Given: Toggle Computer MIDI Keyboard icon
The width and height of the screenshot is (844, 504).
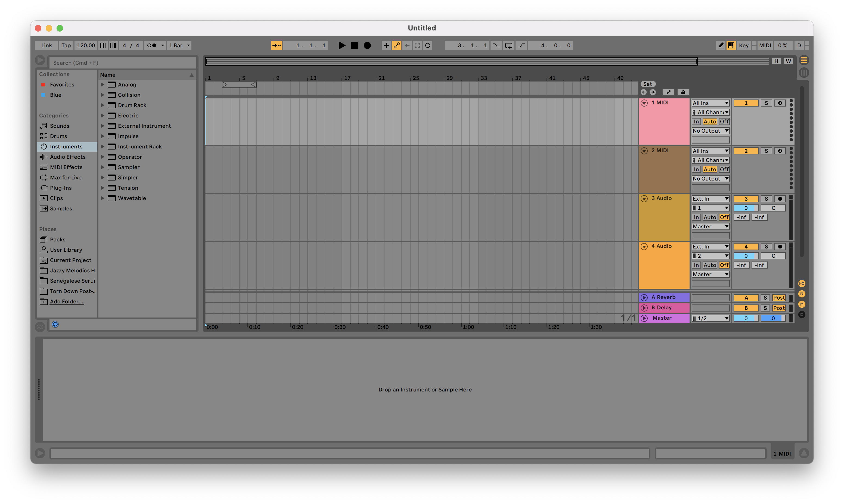Looking at the screenshot, I should [x=731, y=45].
